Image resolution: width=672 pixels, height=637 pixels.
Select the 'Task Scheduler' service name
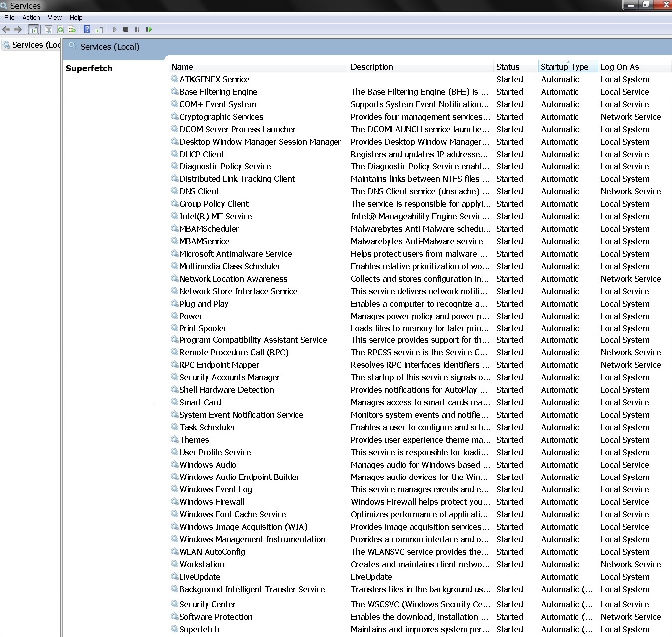[207, 427]
